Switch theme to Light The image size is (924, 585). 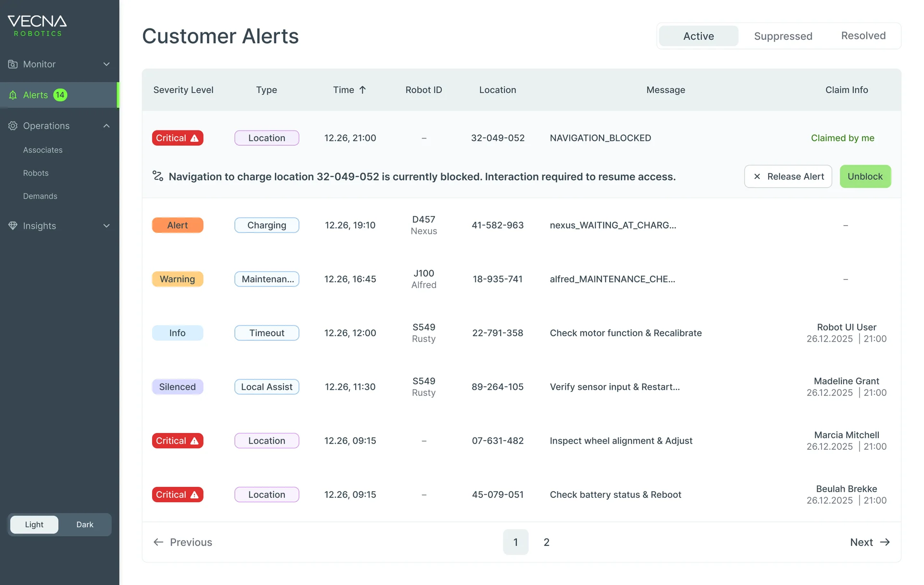(x=34, y=524)
